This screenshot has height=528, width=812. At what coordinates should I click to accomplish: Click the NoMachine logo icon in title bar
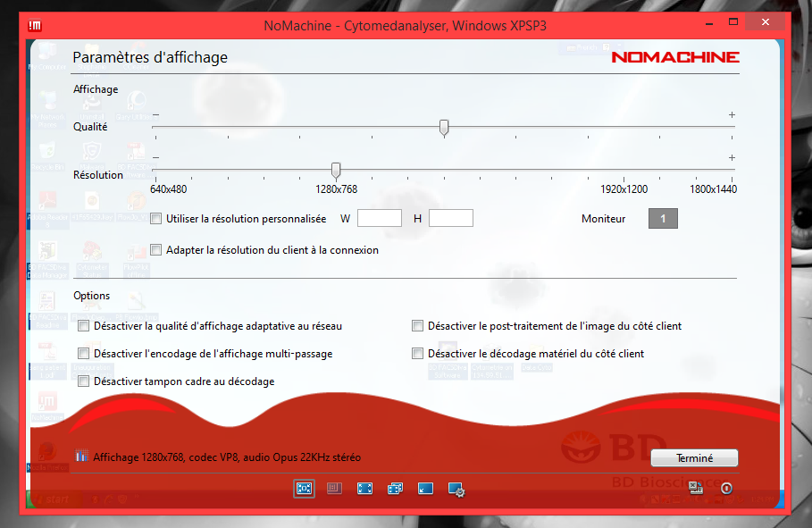(x=35, y=25)
